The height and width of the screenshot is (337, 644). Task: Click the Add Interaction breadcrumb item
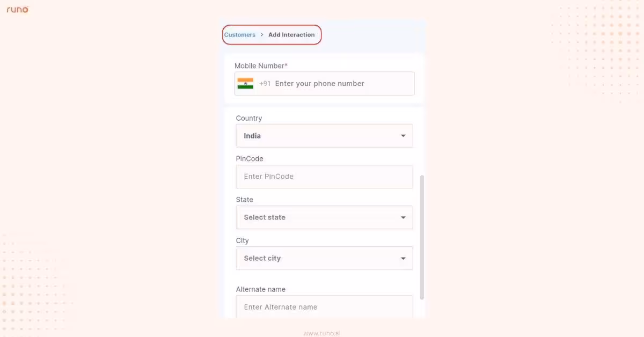291,34
